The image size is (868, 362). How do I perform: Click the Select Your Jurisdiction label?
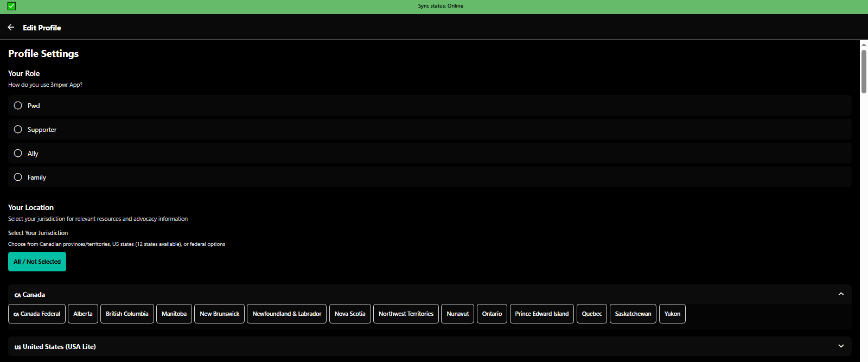point(38,233)
